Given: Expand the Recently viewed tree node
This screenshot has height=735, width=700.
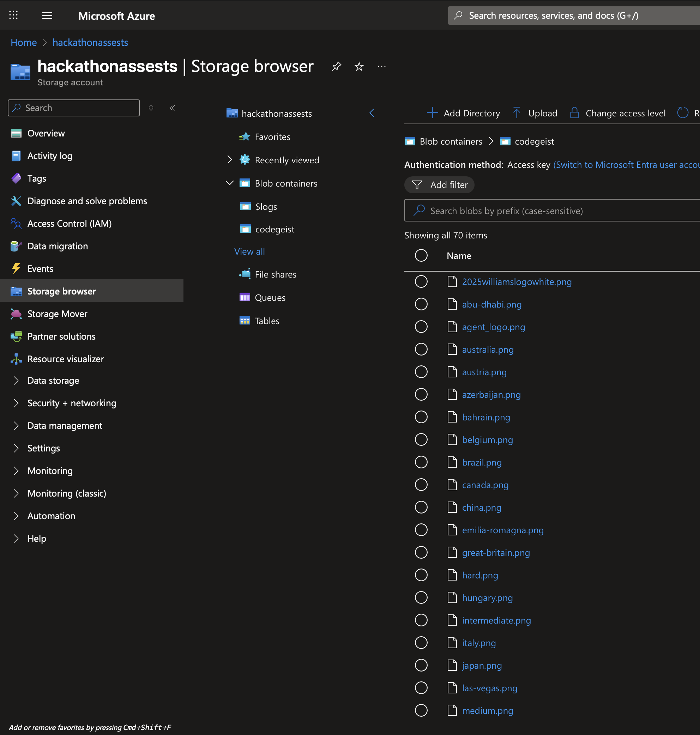Looking at the screenshot, I should (229, 160).
